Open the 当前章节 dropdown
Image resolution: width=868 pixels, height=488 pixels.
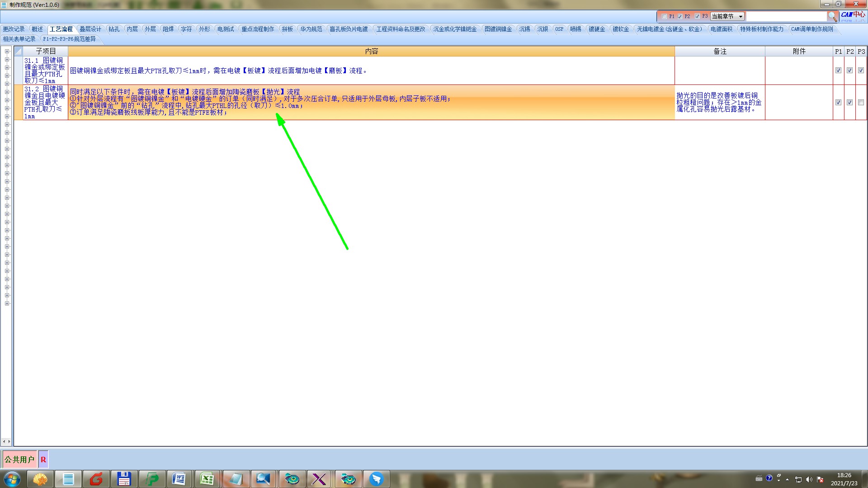(727, 16)
